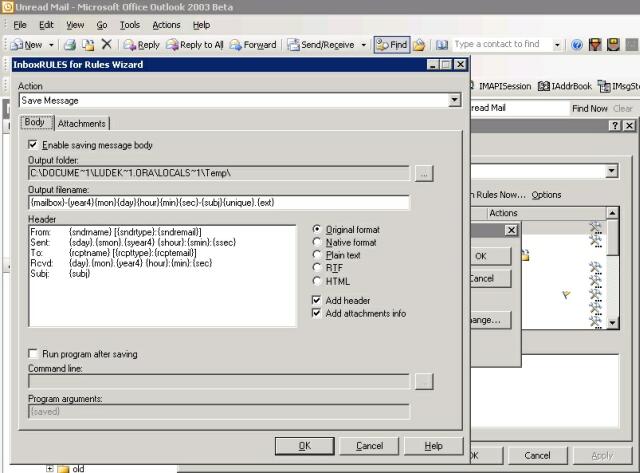Browse for the output folder
This screenshot has width=640, height=473.
coord(424,173)
